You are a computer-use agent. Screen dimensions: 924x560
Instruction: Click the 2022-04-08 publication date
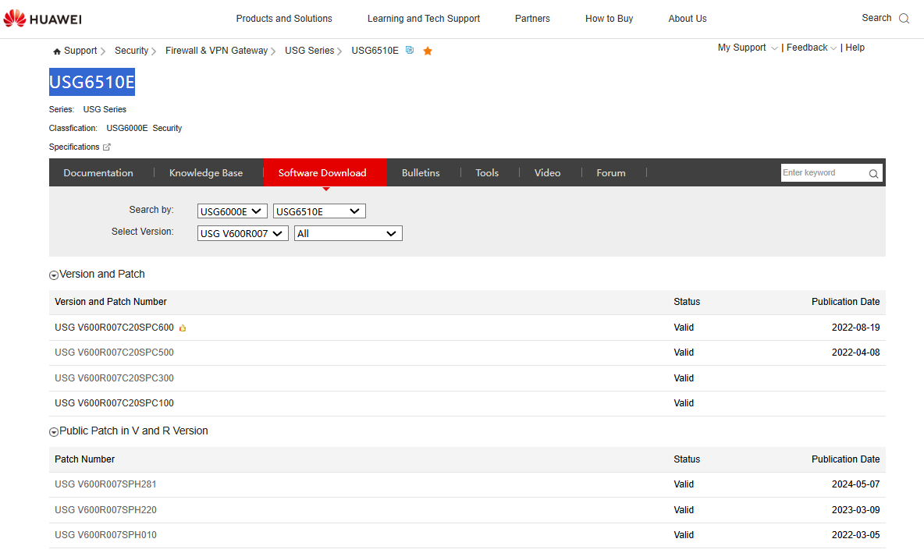pos(855,353)
